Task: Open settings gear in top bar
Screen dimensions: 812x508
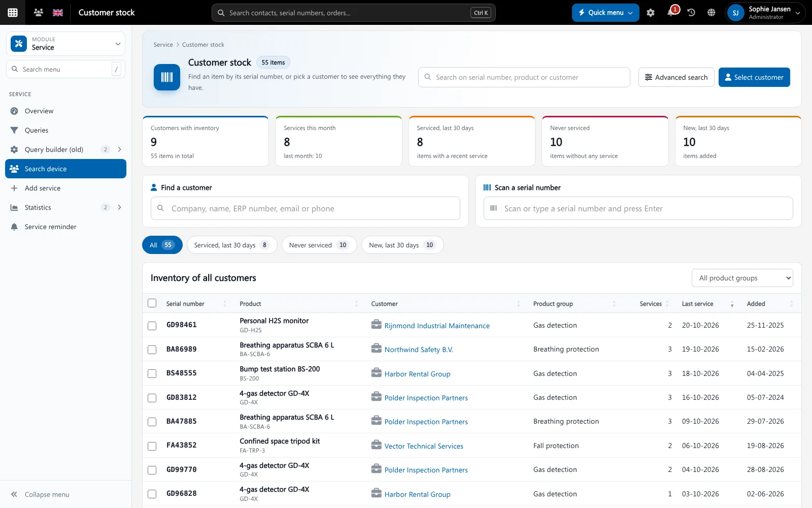Action: (x=651, y=13)
